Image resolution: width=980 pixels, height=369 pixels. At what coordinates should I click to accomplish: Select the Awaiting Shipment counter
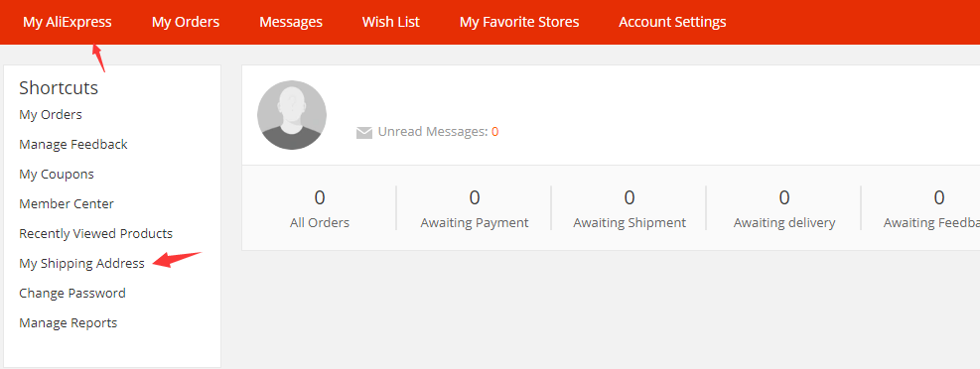(630, 208)
